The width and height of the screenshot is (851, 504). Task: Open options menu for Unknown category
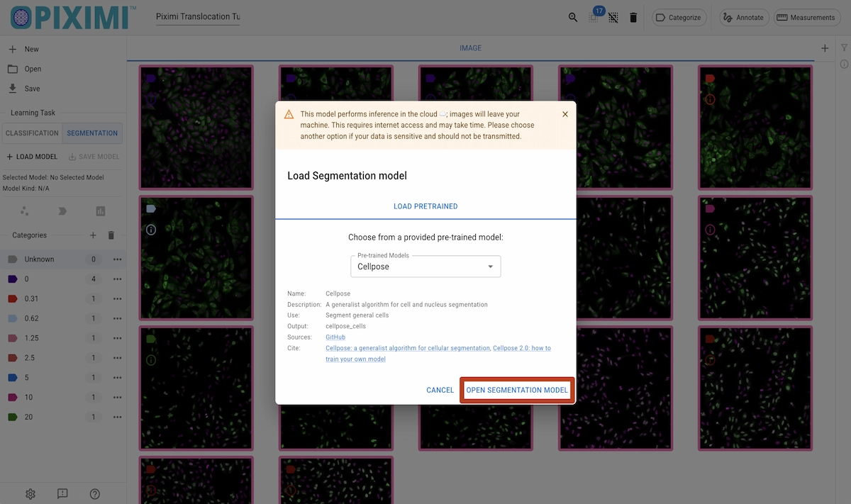click(118, 259)
